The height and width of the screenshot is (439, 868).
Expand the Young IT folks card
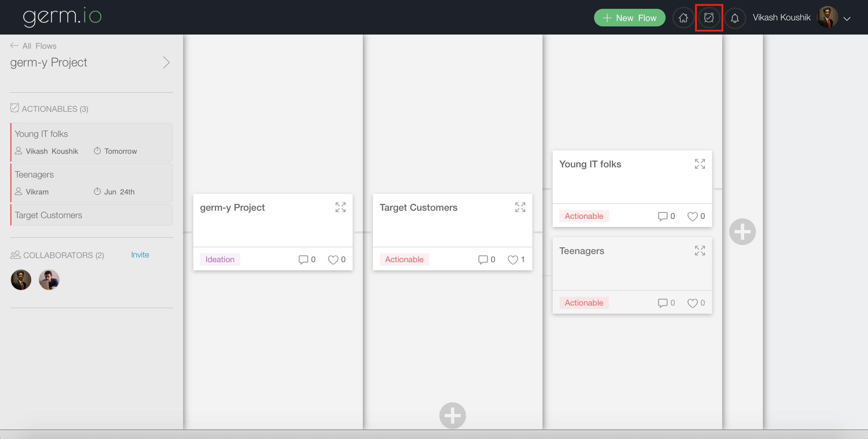(x=699, y=164)
